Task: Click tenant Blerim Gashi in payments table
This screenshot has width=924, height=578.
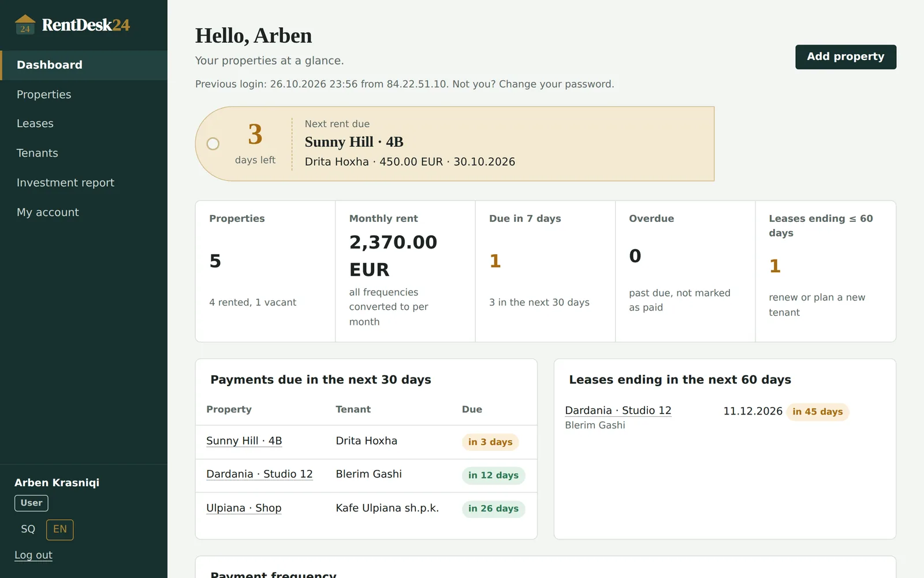Action: pos(369,474)
